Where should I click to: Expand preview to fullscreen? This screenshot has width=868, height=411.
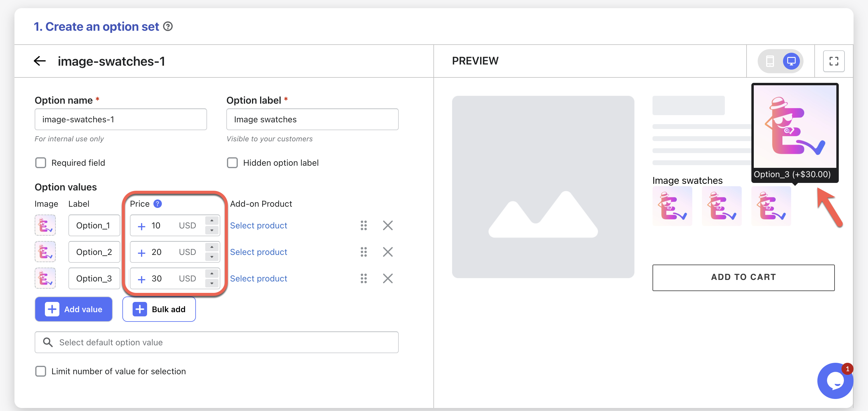(x=833, y=61)
